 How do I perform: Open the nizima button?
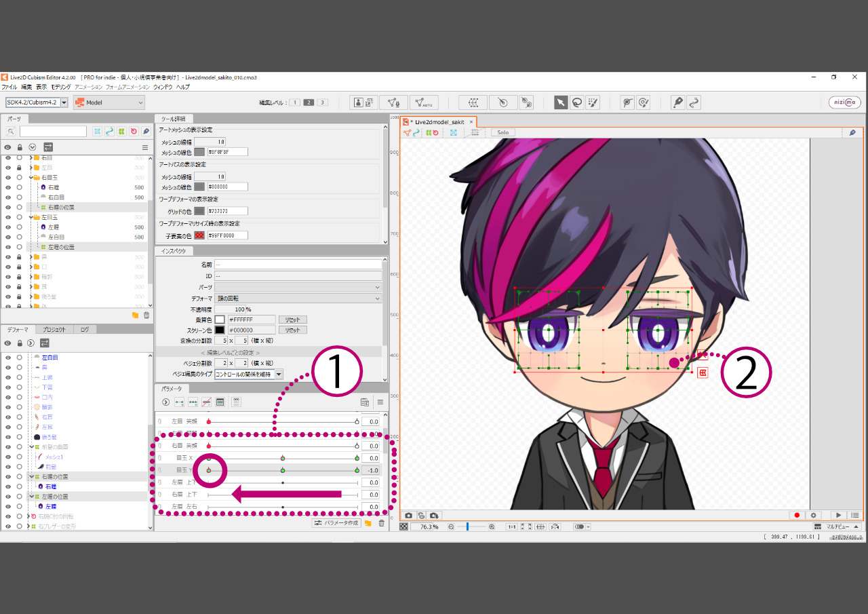[x=844, y=102]
